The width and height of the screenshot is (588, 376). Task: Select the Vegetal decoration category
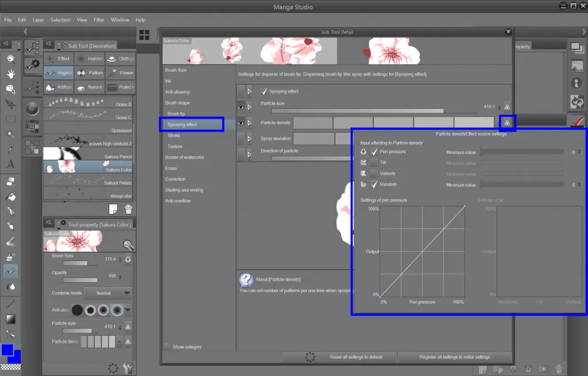point(60,72)
